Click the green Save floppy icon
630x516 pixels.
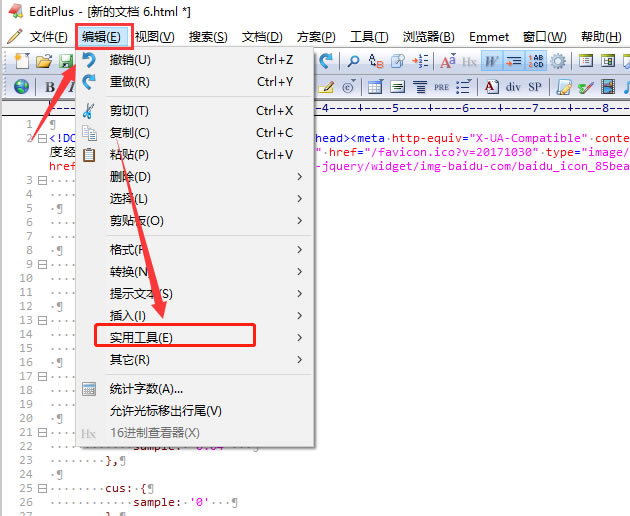click(66, 61)
